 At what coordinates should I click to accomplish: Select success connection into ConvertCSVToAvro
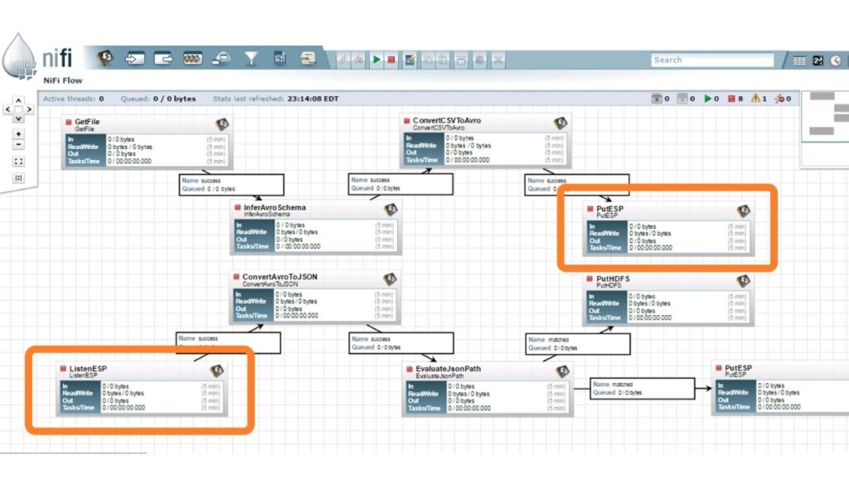[x=400, y=184]
